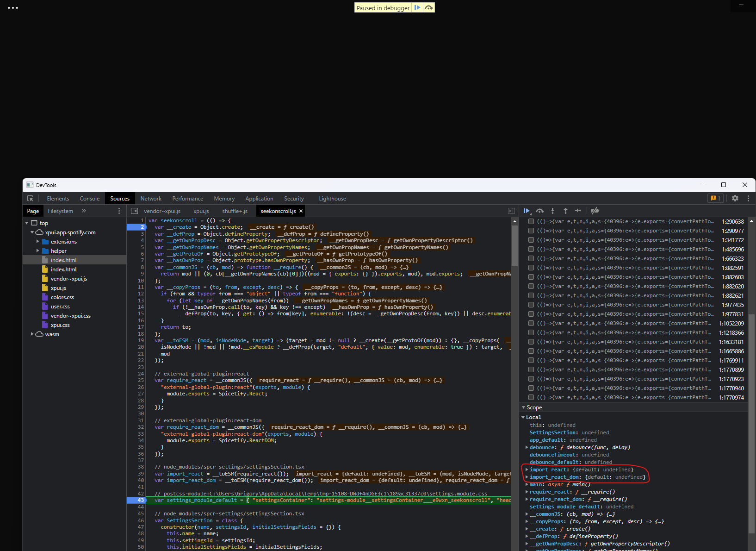Expand the import_react variable in Scope
The height and width of the screenshot is (551, 756).
click(x=527, y=469)
